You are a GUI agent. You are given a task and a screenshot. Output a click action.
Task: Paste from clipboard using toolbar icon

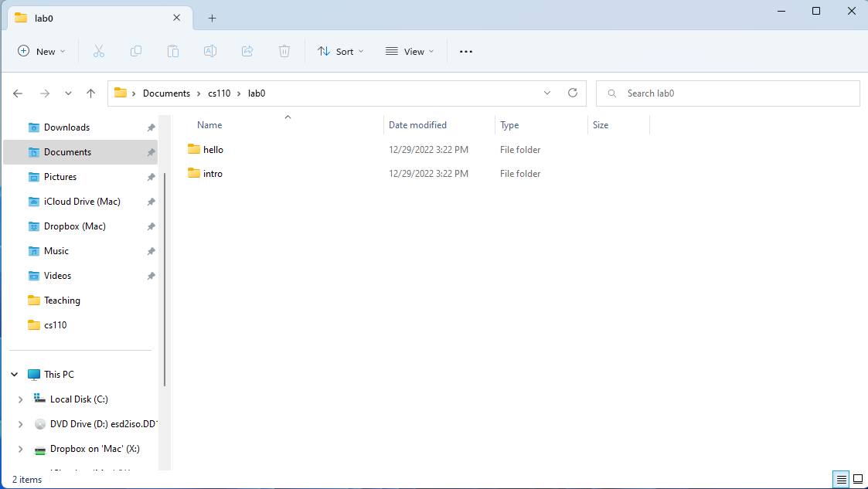(x=173, y=51)
